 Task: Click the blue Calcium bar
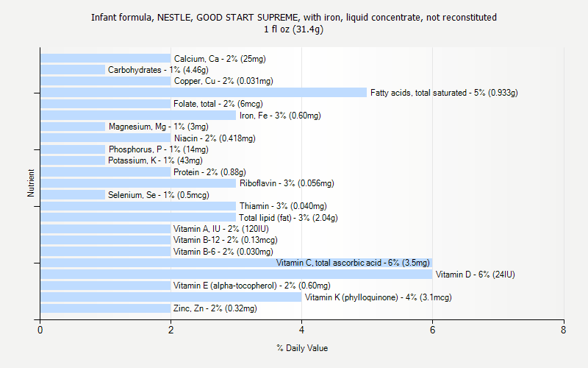[106, 58]
